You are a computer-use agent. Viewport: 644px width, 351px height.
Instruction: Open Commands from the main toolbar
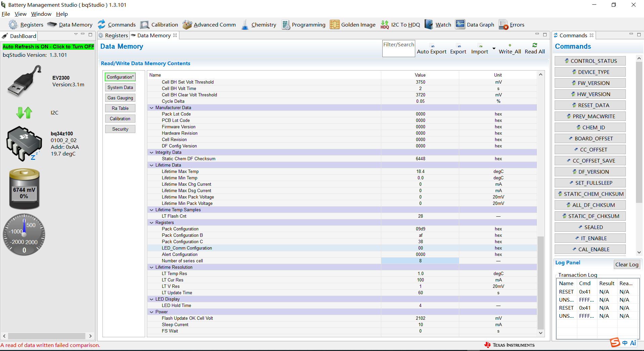point(117,25)
